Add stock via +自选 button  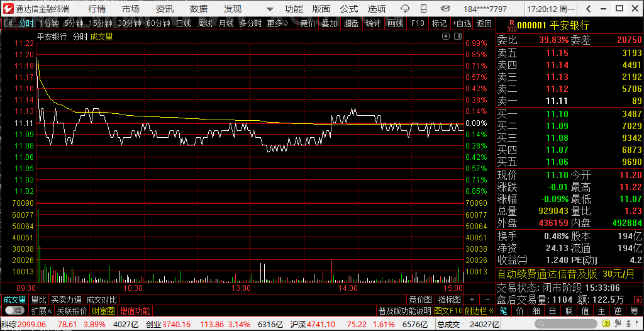(x=462, y=23)
